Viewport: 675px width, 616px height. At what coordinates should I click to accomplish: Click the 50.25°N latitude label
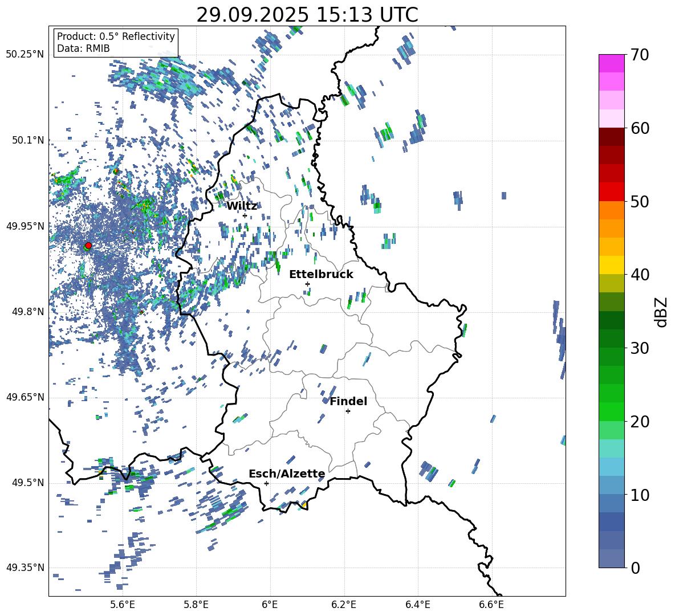point(25,55)
